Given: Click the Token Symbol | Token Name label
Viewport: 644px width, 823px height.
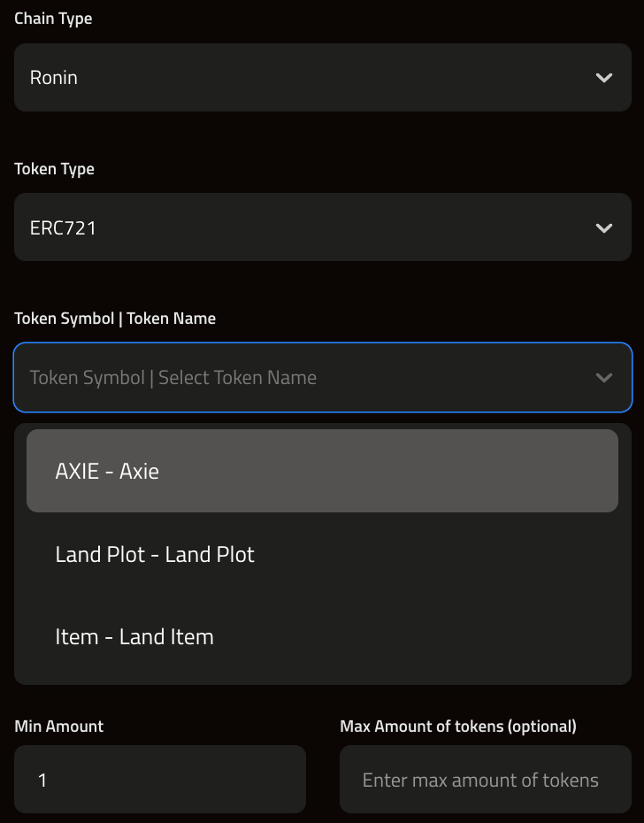Looking at the screenshot, I should (115, 319).
